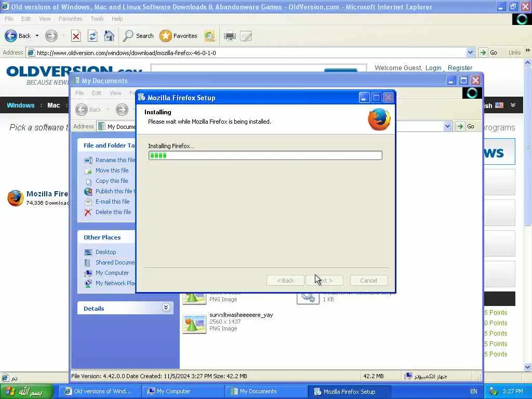The width and height of the screenshot is (532, 399).
Task: Click Move this file task
Action: point(106,170)
